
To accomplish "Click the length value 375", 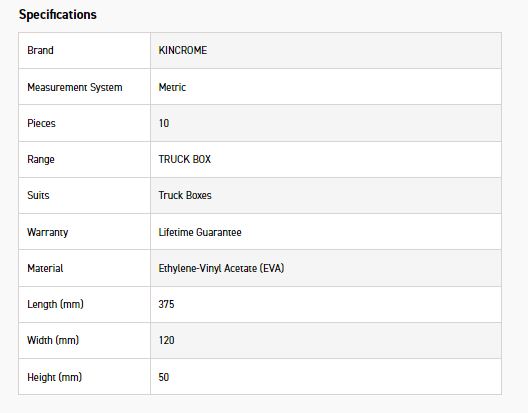I will point(166,304).
